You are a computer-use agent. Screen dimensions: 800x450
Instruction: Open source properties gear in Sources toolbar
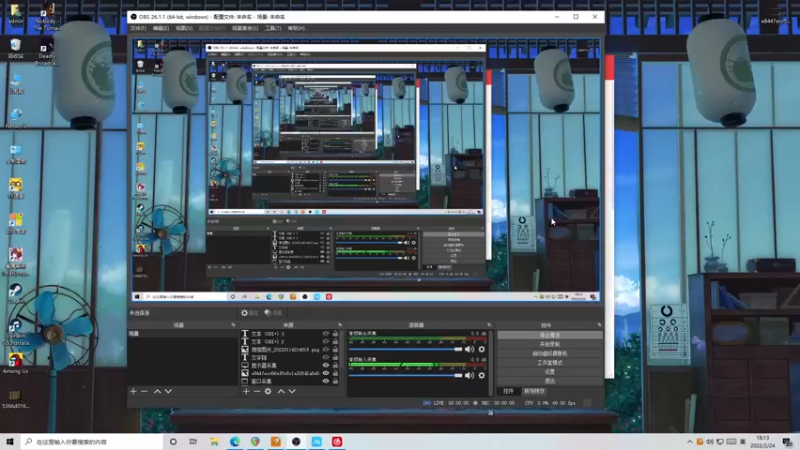(268, 391)
